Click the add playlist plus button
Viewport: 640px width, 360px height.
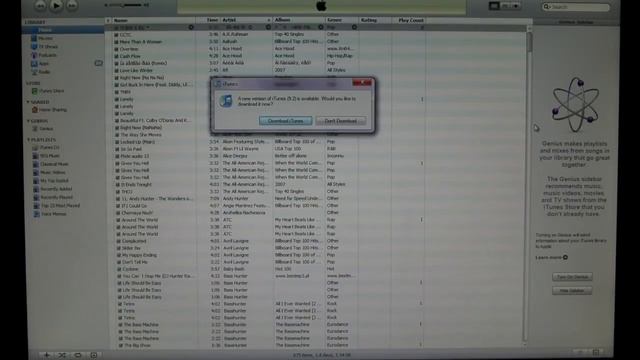tap(47, 355)
